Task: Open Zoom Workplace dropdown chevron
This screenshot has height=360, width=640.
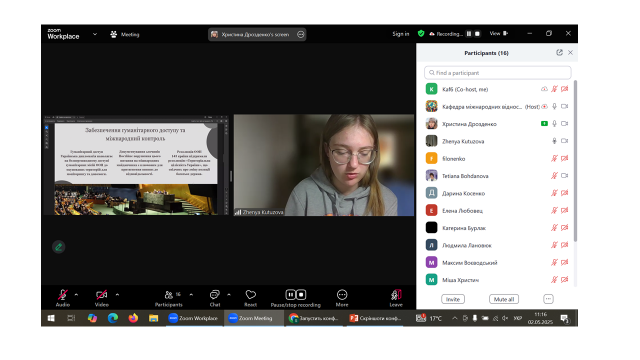Action: [x=95, y=34]
